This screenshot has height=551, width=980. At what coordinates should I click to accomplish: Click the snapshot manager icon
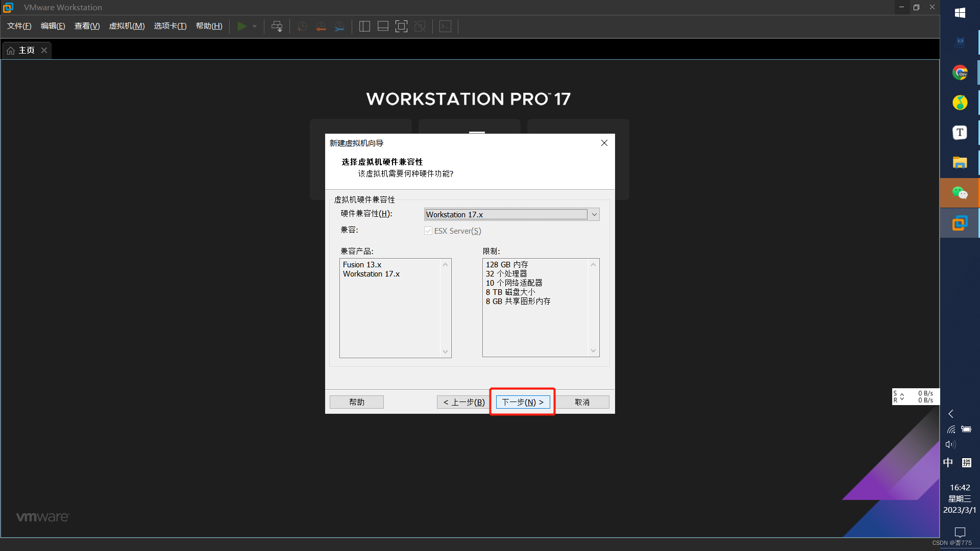pos(340,26)
